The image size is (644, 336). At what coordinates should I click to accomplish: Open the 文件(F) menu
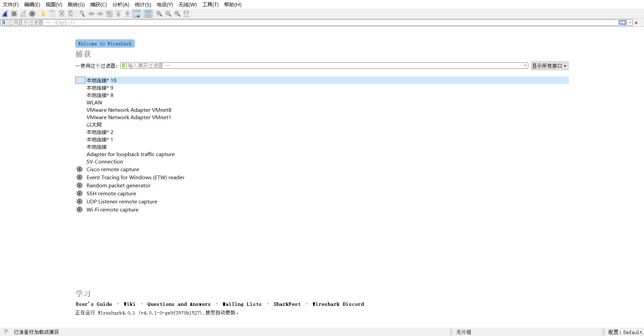pos(11,5)
